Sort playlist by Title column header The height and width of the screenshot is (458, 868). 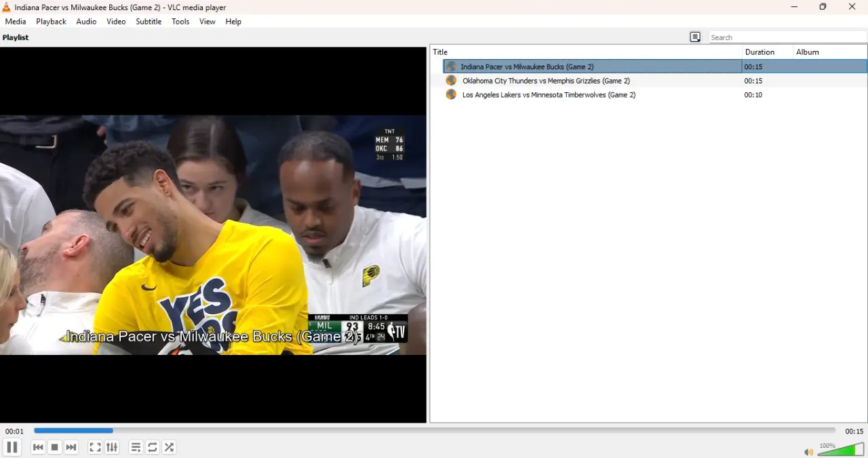pyautogui.click(x=586, y=52)
